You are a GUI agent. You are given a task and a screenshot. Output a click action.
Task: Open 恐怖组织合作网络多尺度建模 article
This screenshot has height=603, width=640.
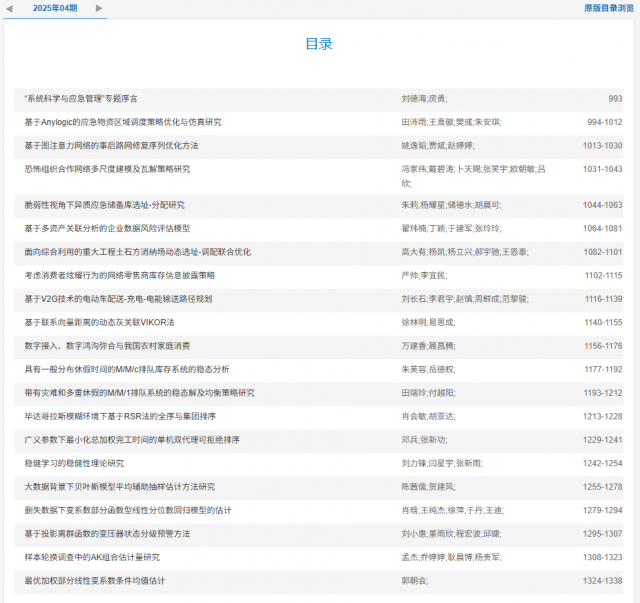click(107, 169)
